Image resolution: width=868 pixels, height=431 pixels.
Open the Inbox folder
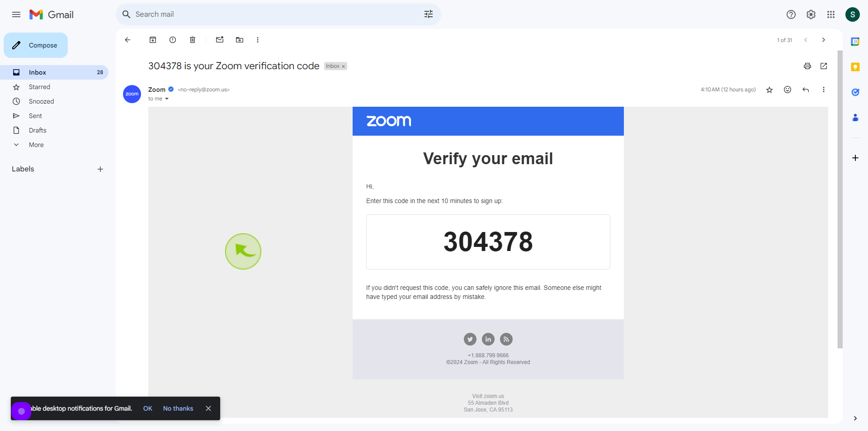click(54, 72)
